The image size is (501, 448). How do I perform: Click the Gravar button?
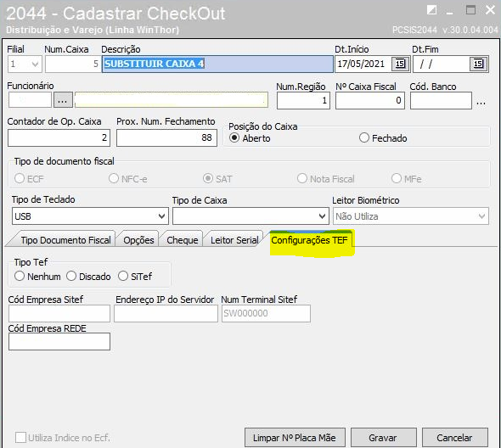click(x=383, y=438)
